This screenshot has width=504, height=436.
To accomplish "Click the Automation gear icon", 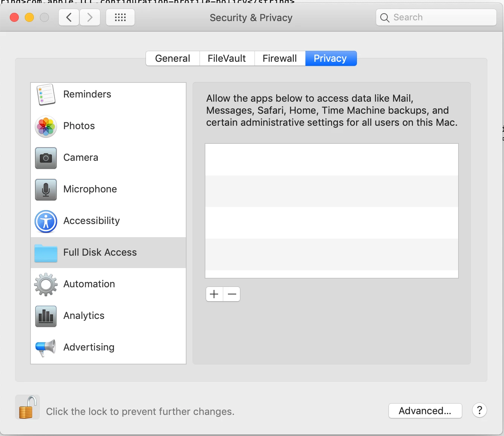I will (46, 285).
